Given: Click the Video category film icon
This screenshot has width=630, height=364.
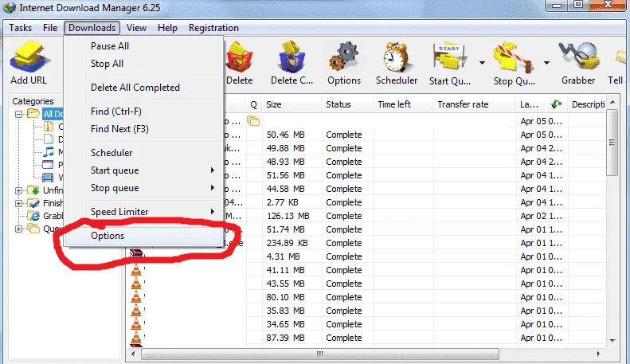Looking at the screenshot, I should (49, 177).
